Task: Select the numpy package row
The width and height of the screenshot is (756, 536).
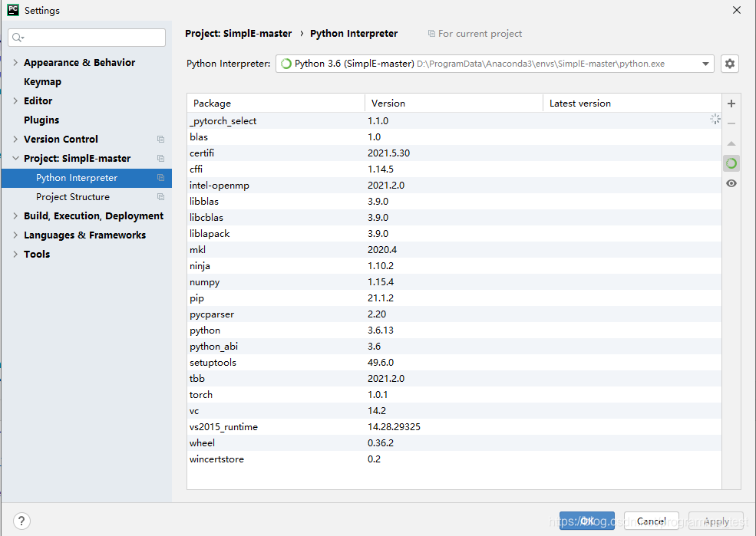Action: tap(454, 281)
